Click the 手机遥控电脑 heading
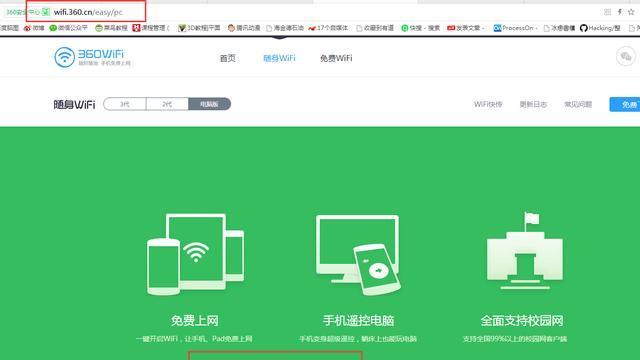This screenshot has width=640, height=360. [358, 320]
